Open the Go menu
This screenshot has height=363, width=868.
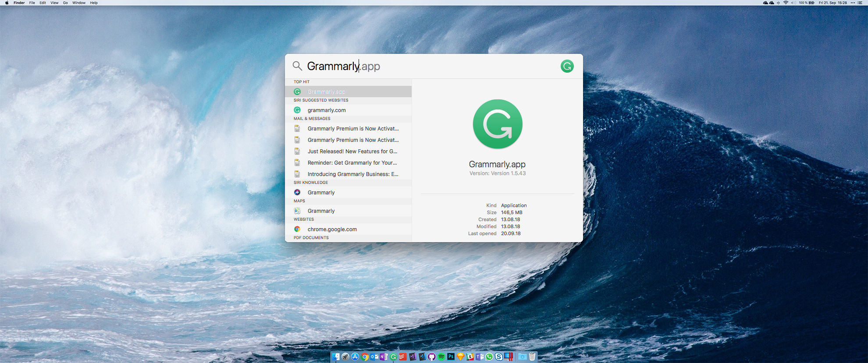[x=65, y=3]
